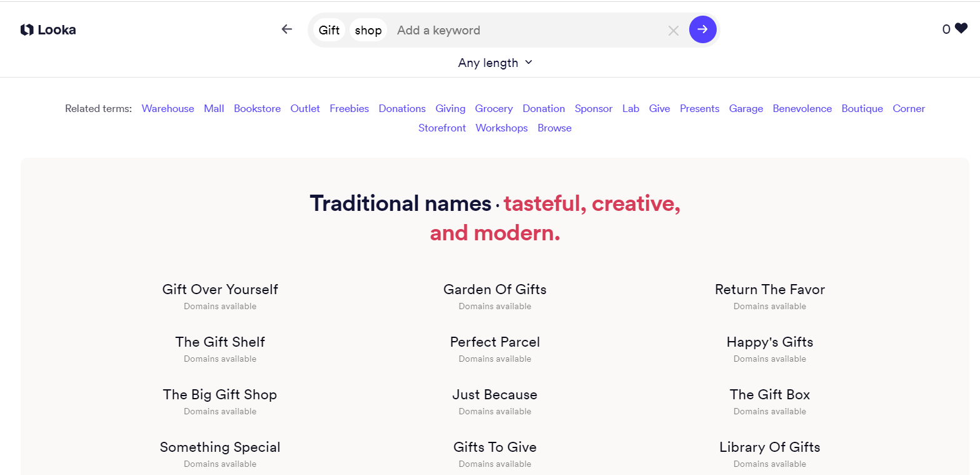Viewport: 980px width, 475px height.
Task: Click the Gift keyword chip
Action: (x=329, y=30)
